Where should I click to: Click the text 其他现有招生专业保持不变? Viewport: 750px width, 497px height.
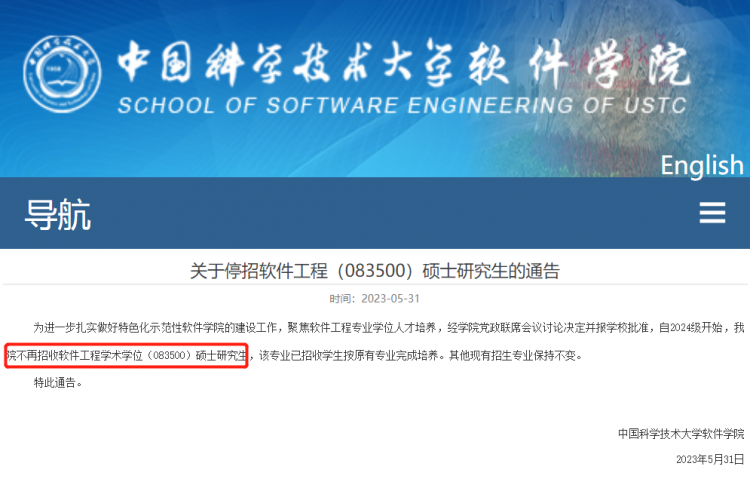[512, 355]
